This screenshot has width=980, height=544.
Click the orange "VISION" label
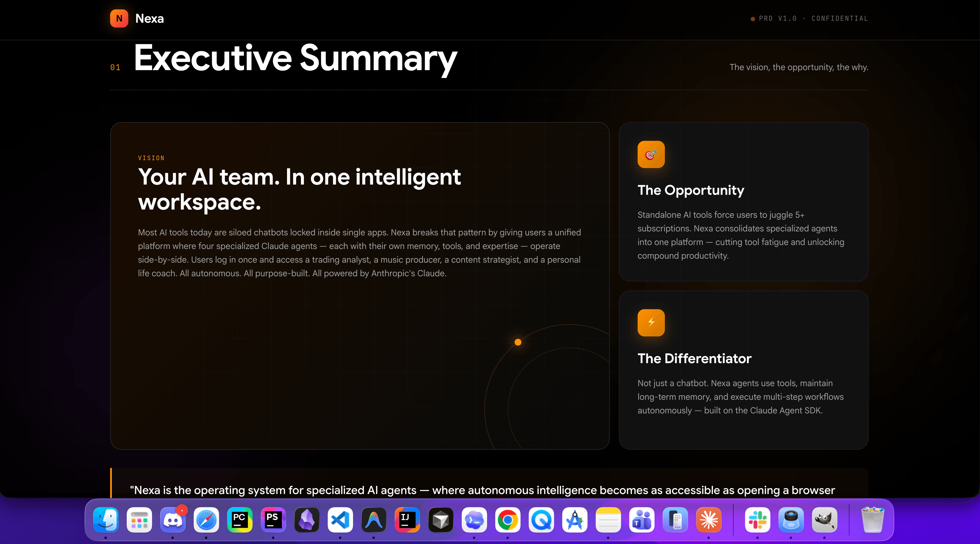pos(151,158)
